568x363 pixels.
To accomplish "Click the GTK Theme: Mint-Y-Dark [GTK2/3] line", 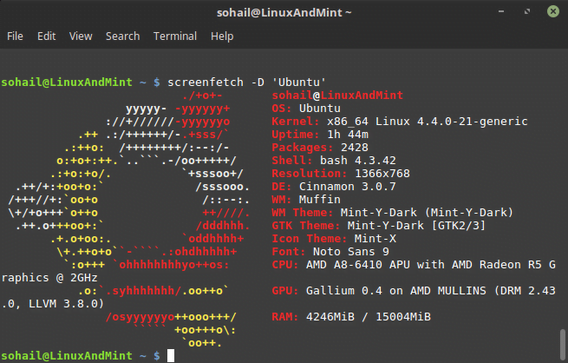I will point(379,226).
